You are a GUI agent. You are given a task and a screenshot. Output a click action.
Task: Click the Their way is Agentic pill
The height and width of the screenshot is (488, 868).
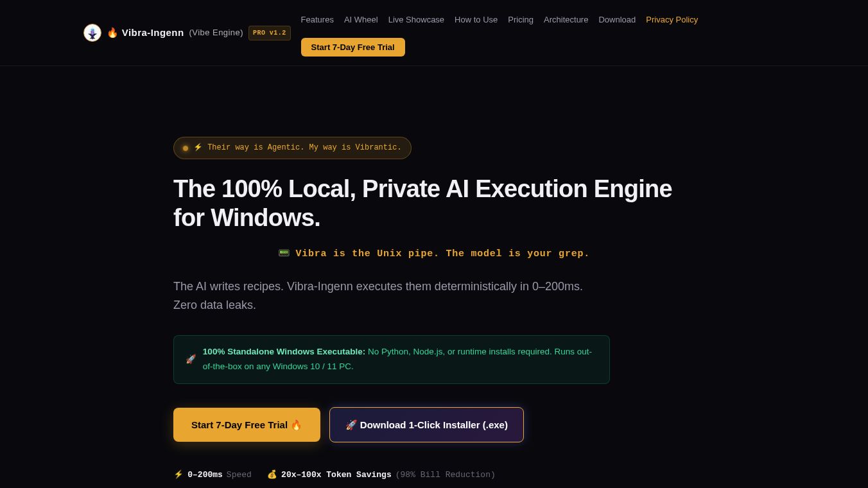[x=292, y=148]
